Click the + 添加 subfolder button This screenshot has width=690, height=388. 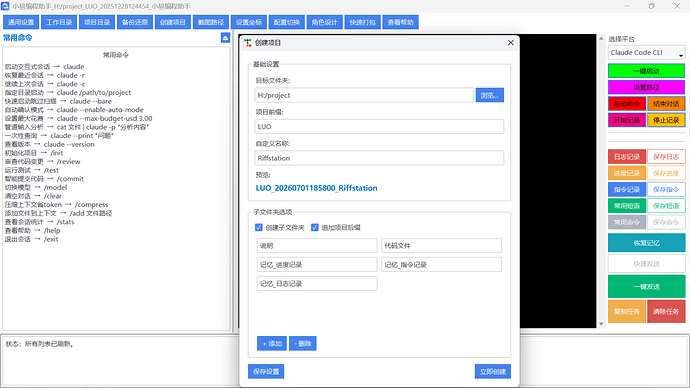click(x=272, y=344)
